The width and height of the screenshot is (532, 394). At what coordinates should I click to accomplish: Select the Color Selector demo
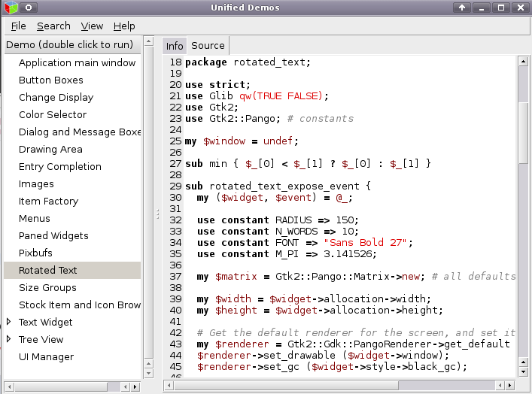(x=53, y=114)
